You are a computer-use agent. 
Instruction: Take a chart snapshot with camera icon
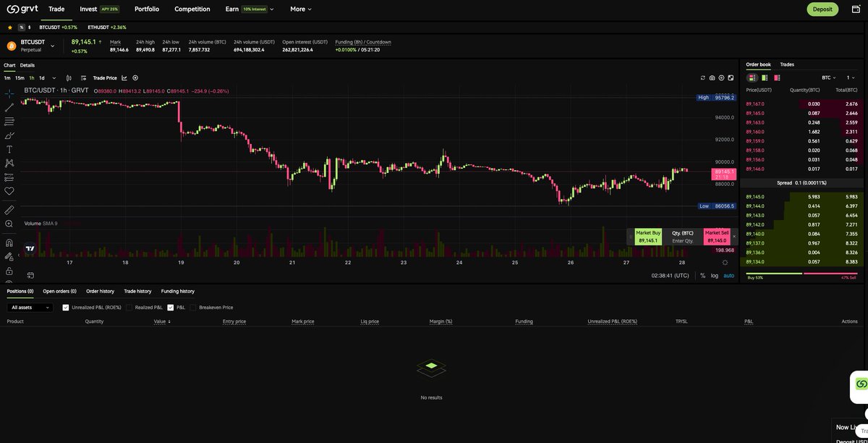click(712, 77)
